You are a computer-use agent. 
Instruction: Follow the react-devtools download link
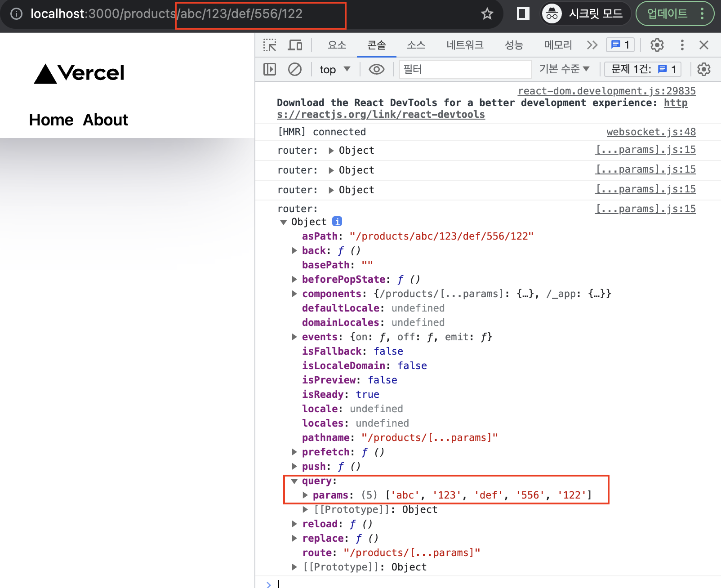click(x=381, y=114)
